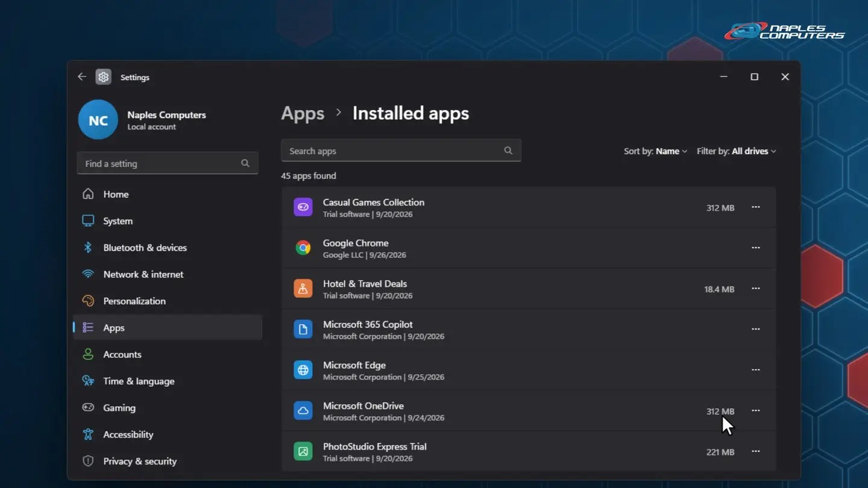Open more options for Microsoft 365 Copilot
This screenshot has width=868, height=488.
click(x=755, y=329)
